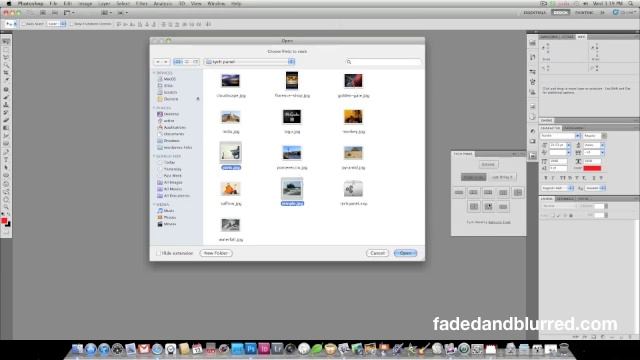Select All Images in dialog sidebar
This screenshot has width=640, height=360.
(173, 182)
